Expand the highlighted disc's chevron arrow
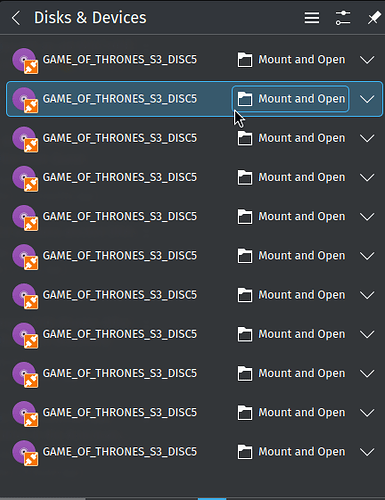The image size is (385, 500). pos(367,99)
